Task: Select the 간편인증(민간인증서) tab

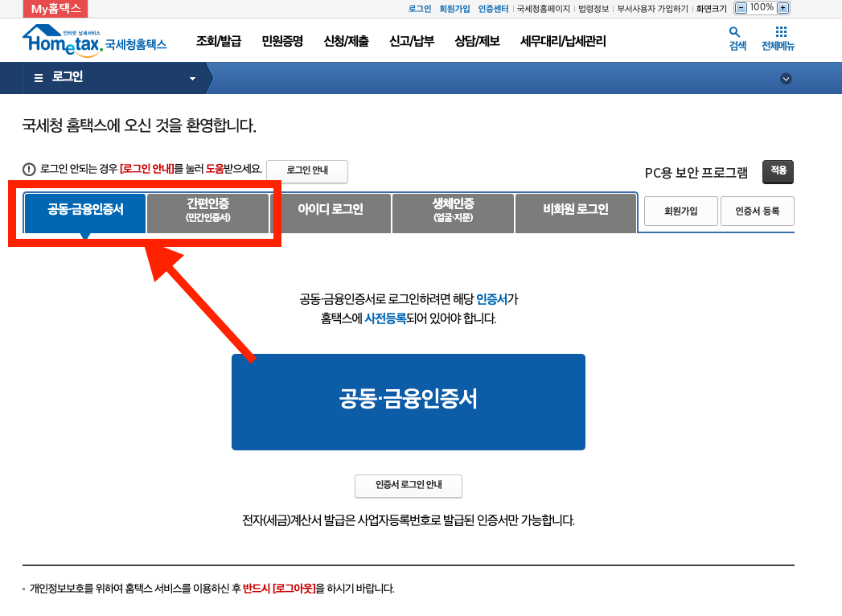Action: [x=207, y=213]
